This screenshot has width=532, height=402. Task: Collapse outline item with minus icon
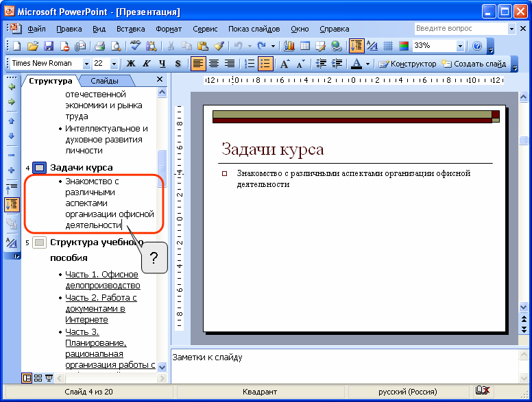12,155
